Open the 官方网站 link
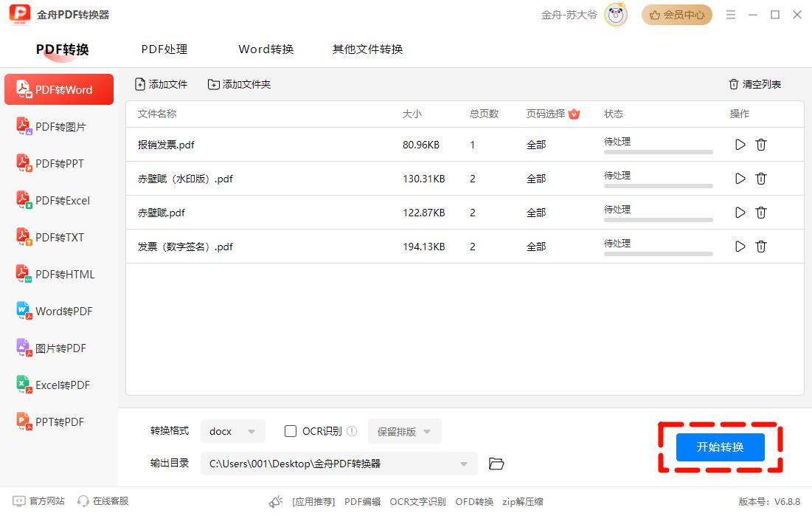The height and width of the screenshot is (516, 812). point(39,501)
